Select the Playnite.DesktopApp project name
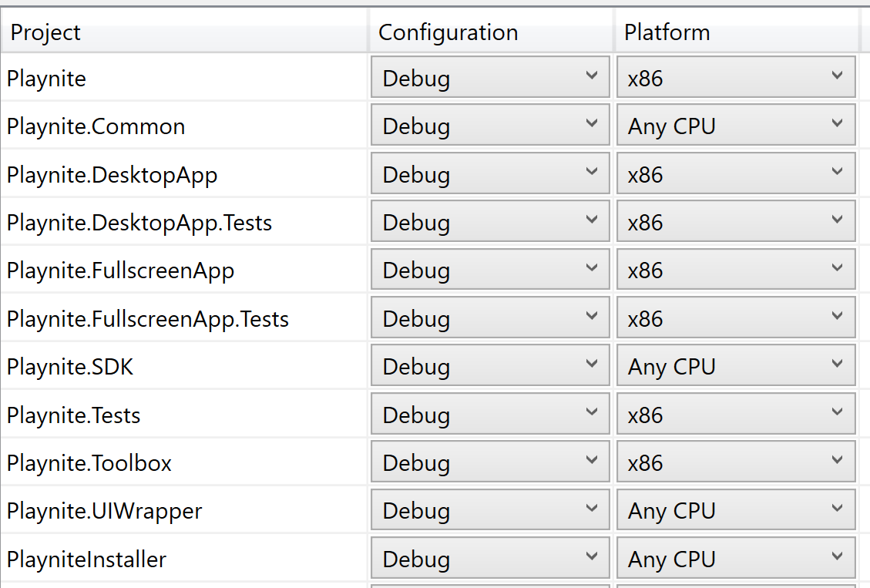This screenshot has width=870, height=588. 112,175
